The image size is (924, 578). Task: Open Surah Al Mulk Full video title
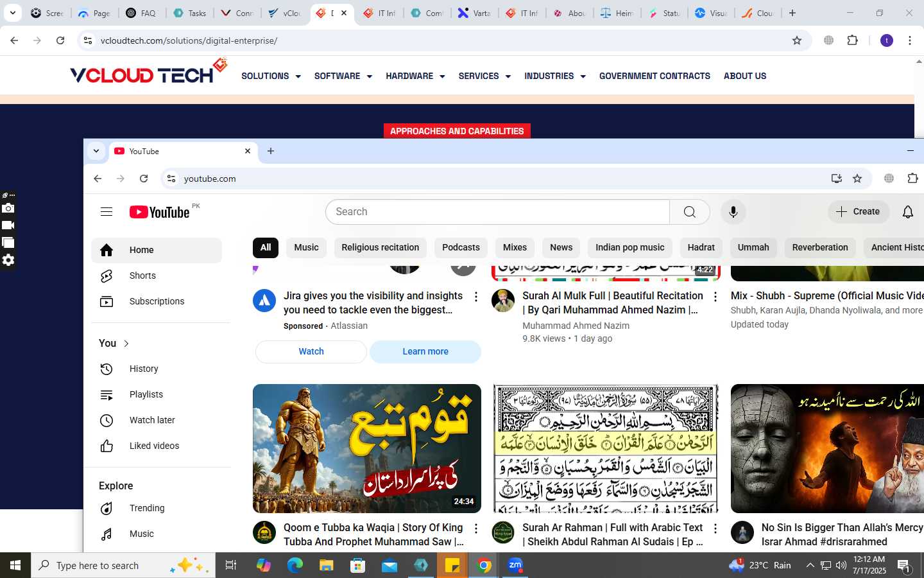pyautogui.click(x=613, y=302)
